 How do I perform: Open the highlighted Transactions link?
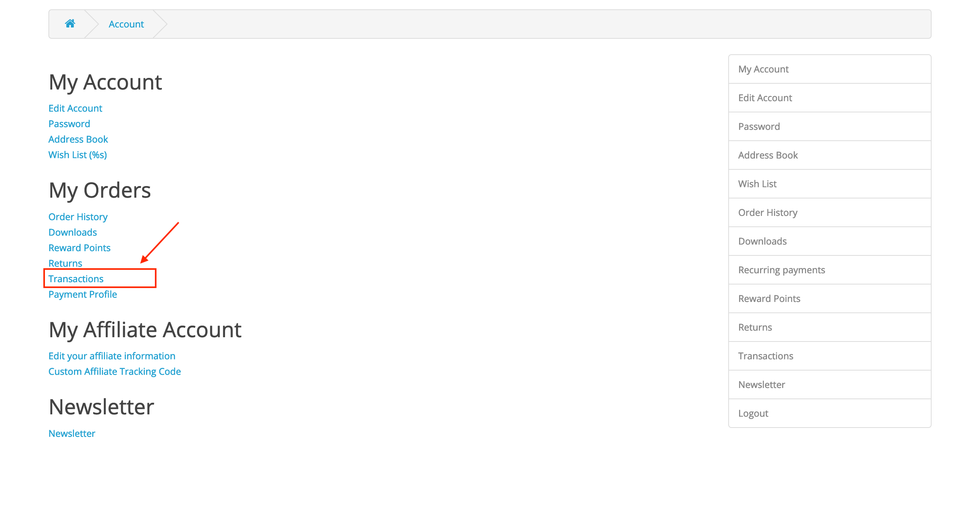(76, 279)
